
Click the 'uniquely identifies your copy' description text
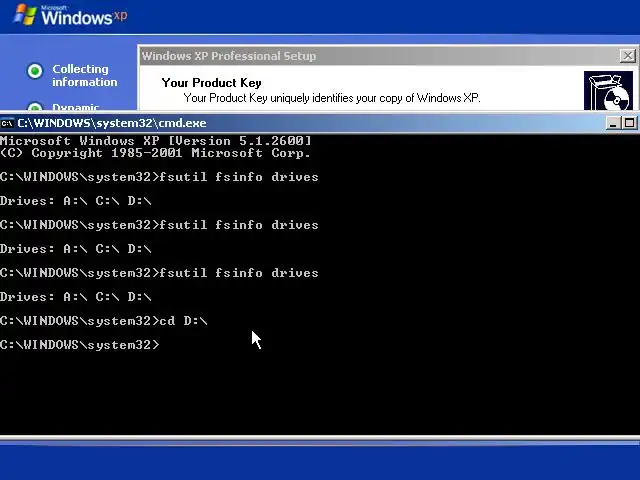(x=331, y=98)
